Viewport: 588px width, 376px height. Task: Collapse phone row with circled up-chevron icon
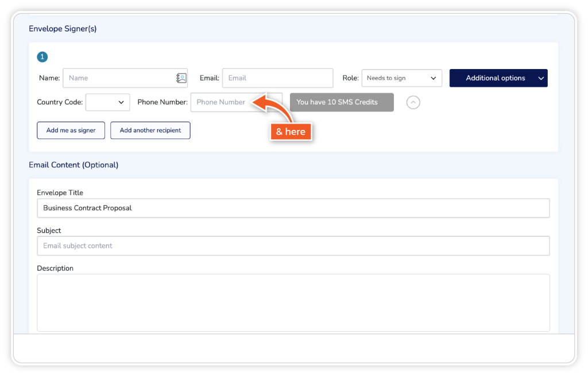pyautogui.click(x=413, y=102)
